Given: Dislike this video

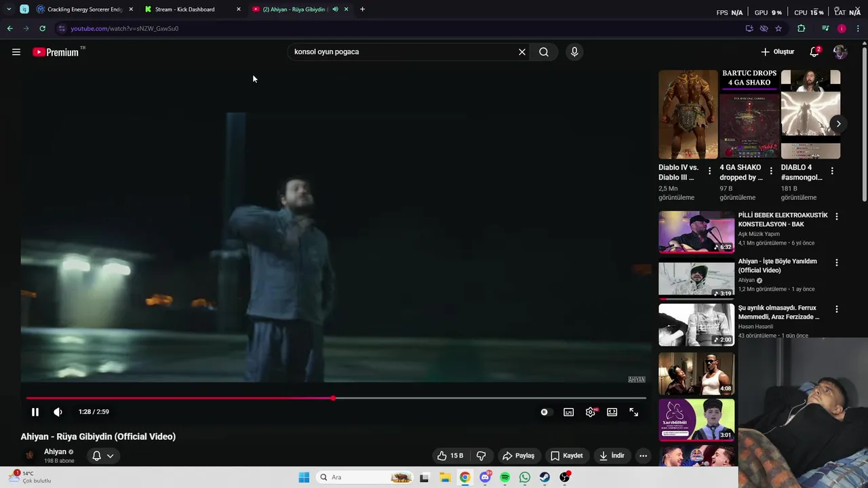Looking at the screenshot, I should click(481, 455).
